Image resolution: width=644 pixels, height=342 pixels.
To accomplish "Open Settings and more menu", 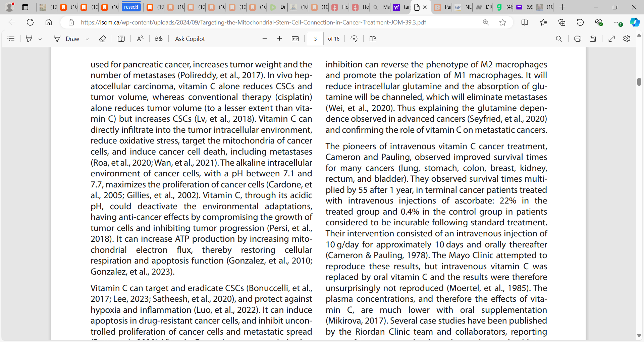I will [x=618, y=22].
